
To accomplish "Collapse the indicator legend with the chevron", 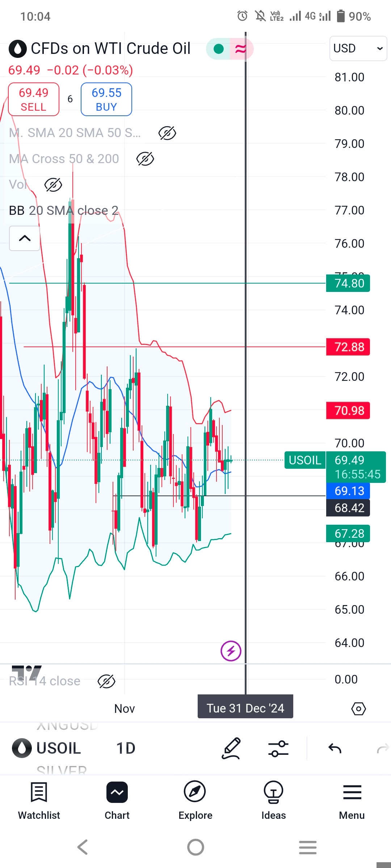I will 25,238.
